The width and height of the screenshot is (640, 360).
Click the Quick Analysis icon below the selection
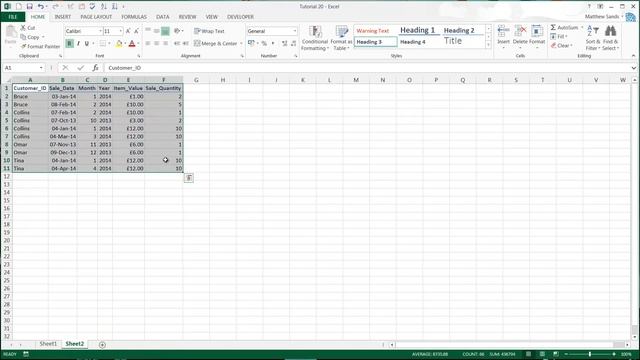pos(189,178)
